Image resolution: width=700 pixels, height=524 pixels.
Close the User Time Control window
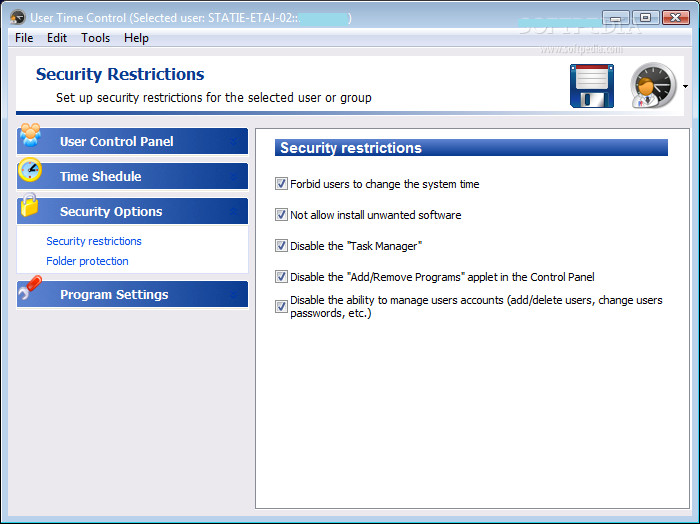click(x=676, y=18)
